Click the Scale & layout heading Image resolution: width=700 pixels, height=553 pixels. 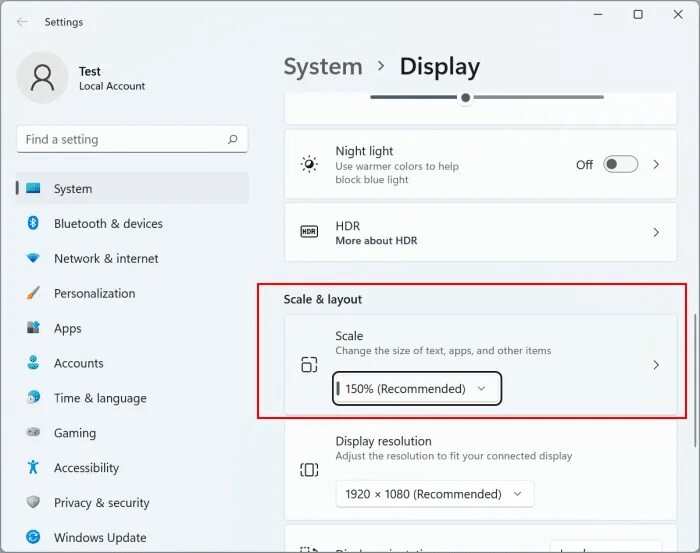[x=322, y=299]
